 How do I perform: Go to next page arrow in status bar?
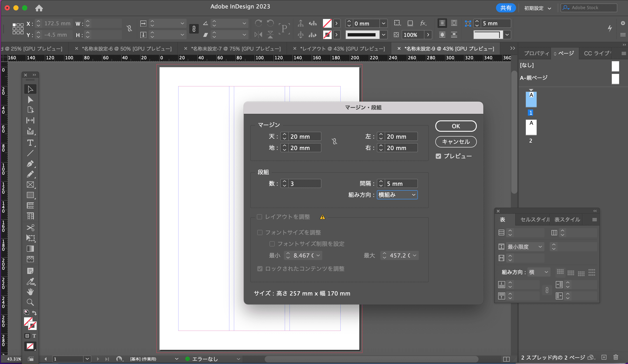coord(98,359)
